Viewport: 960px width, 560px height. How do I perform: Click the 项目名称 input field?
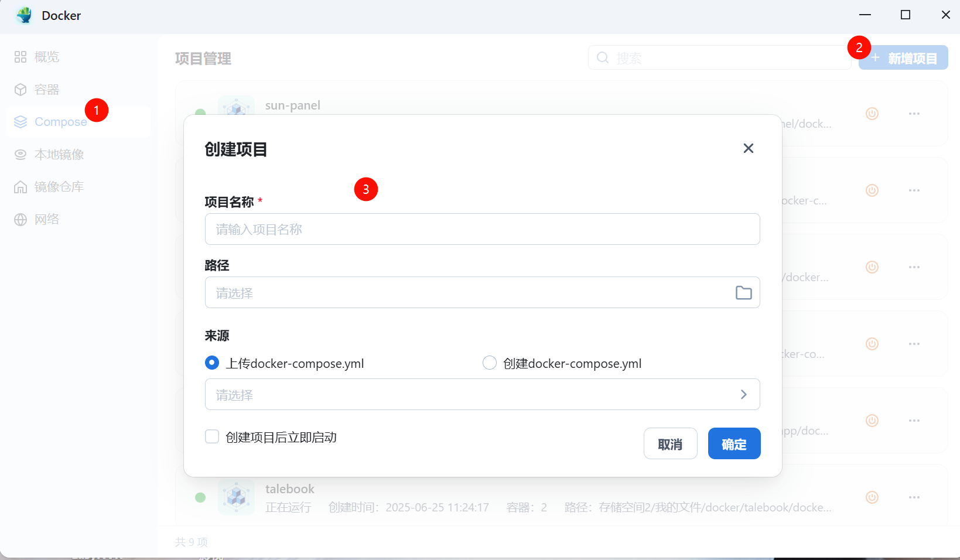coord(483,229)
